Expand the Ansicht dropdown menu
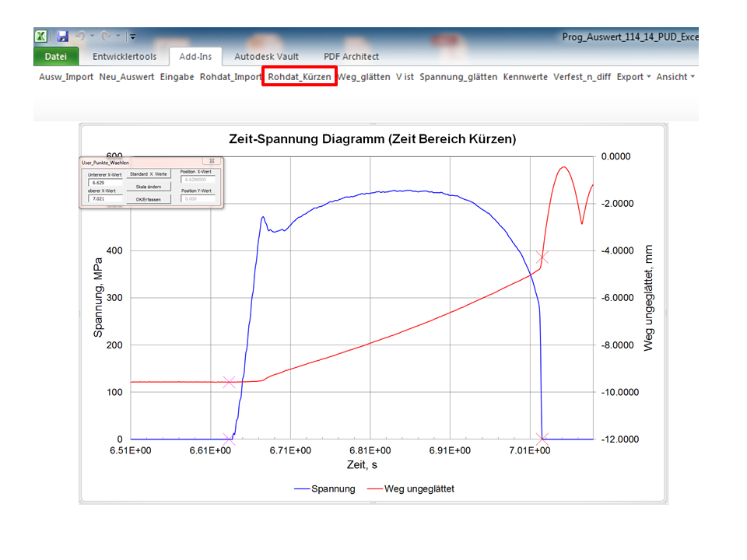747x560 pixels. point(675,77)
